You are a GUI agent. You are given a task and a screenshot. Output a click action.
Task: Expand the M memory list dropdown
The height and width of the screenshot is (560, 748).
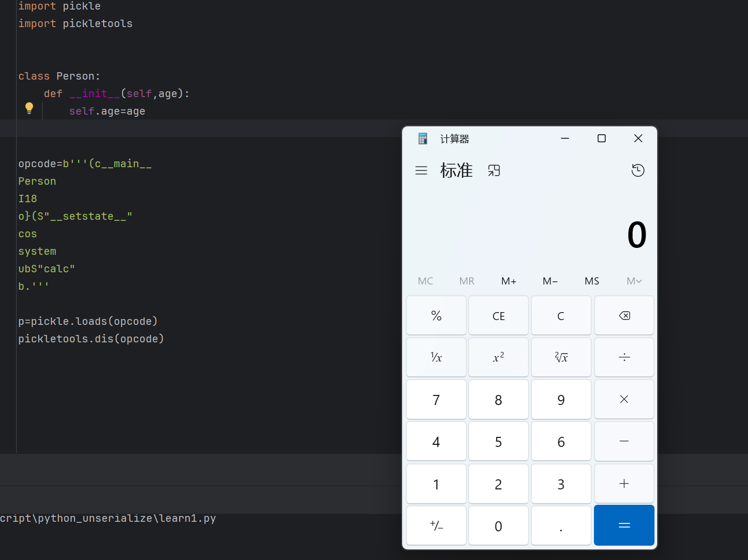[x=634, y=281]
